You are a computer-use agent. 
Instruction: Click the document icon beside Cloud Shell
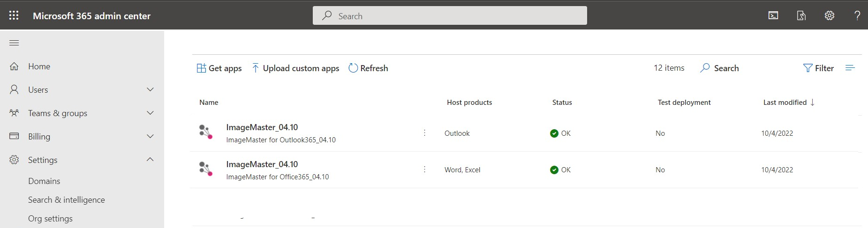pyautogui.click(x=801, y=15)
